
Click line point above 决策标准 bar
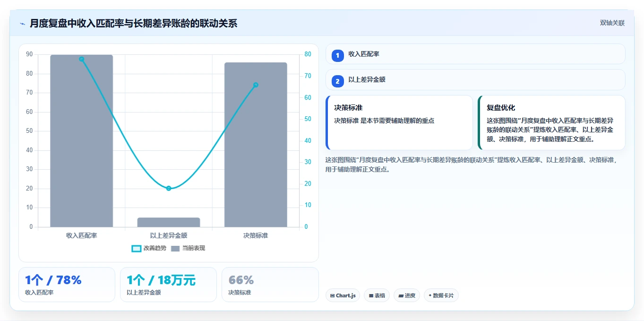256,85
